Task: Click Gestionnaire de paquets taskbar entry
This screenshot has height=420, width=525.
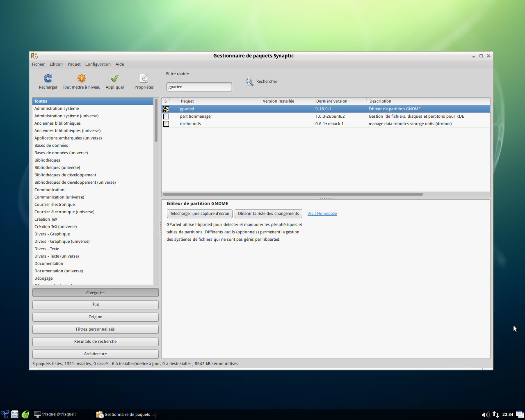Action: 126,414
